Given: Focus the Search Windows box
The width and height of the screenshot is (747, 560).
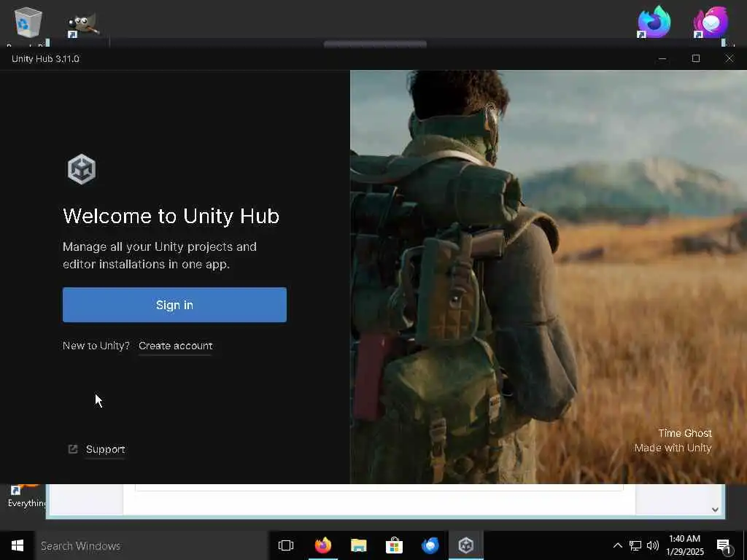Looking at the screenshot, I should (x=152, y=545).
